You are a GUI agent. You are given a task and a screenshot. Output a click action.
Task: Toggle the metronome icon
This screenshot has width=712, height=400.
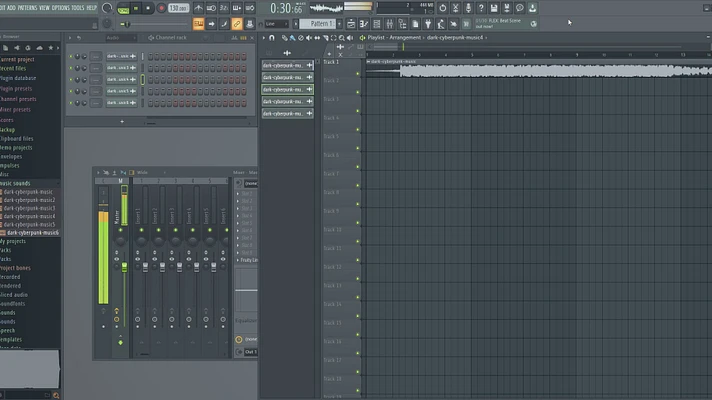point(198,8)
